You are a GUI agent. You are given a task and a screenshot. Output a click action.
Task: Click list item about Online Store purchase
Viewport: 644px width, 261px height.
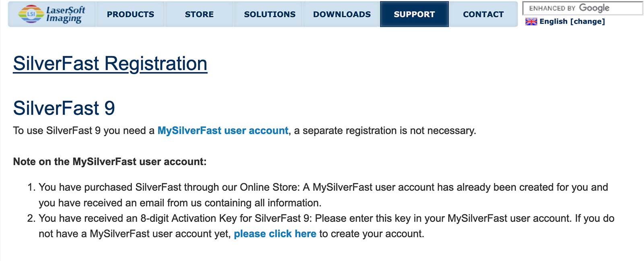[x=322, y=187]
